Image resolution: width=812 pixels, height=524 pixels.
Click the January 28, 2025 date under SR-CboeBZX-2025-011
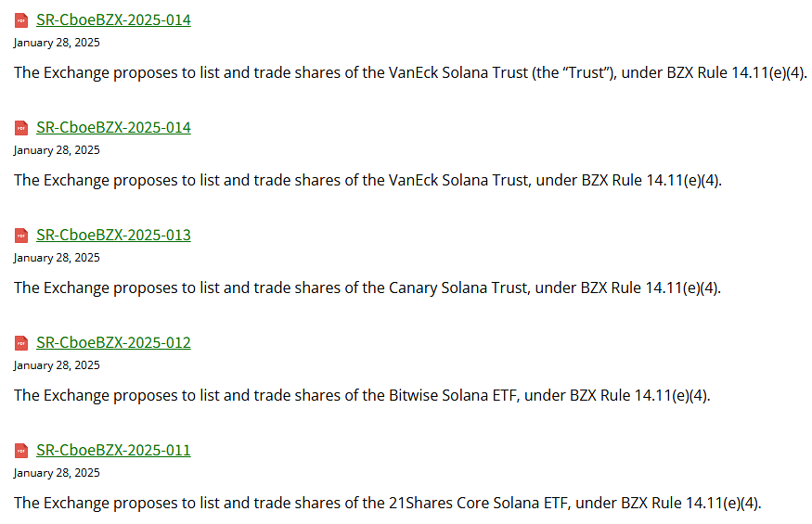(57, 473)
